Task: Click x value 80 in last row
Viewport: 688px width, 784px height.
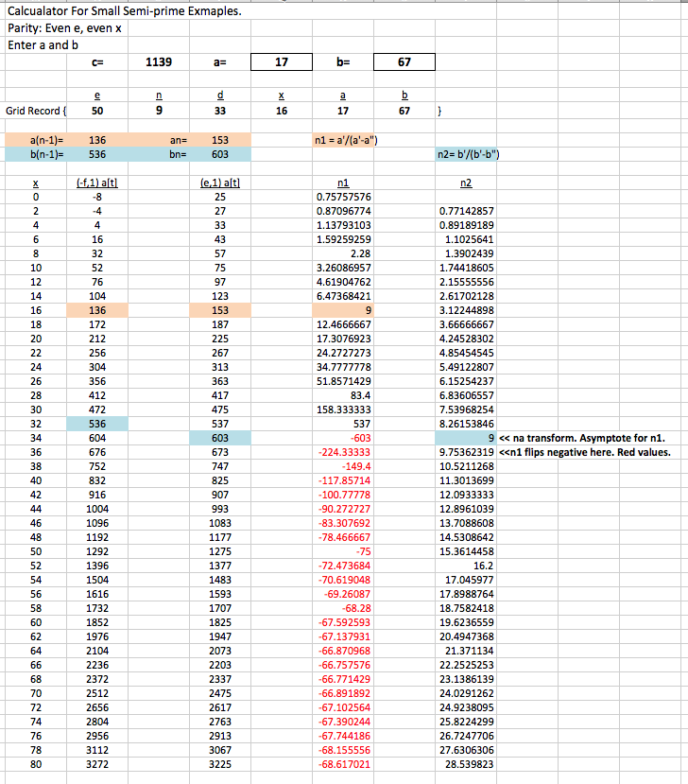Action: [36, 764]
